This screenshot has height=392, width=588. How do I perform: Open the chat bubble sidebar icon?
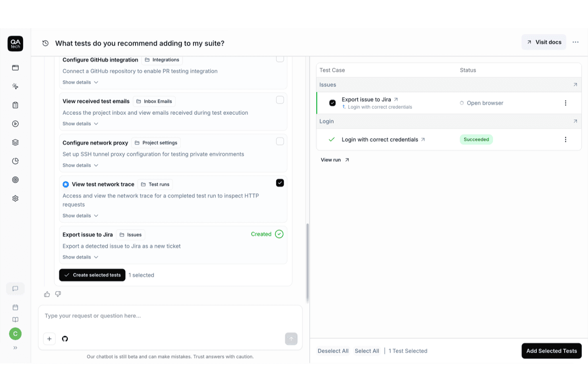[15, 289]
